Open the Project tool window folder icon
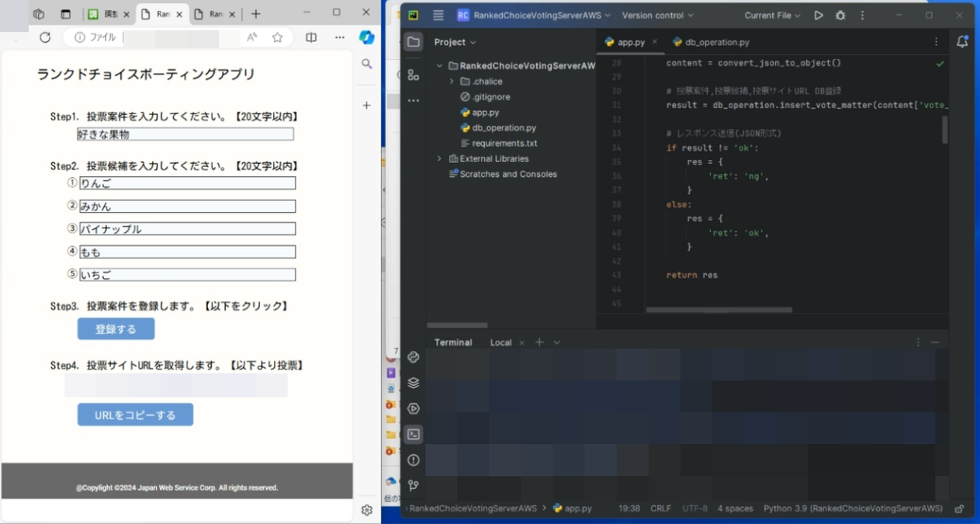This screenshot has height=524, width=980. click(x=414, y=42)
